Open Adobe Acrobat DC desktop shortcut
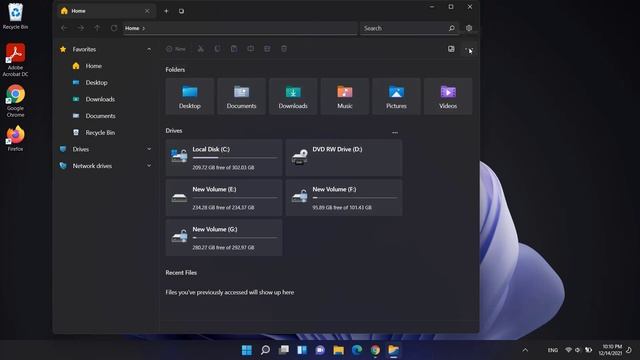640x360 pixels. 15,60
